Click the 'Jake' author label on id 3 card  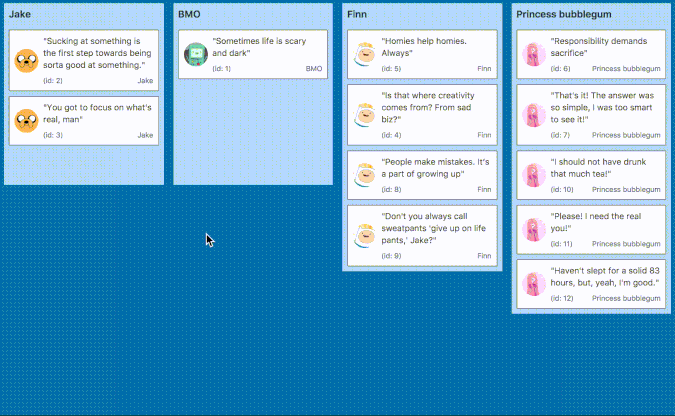(x=145, y=135)
